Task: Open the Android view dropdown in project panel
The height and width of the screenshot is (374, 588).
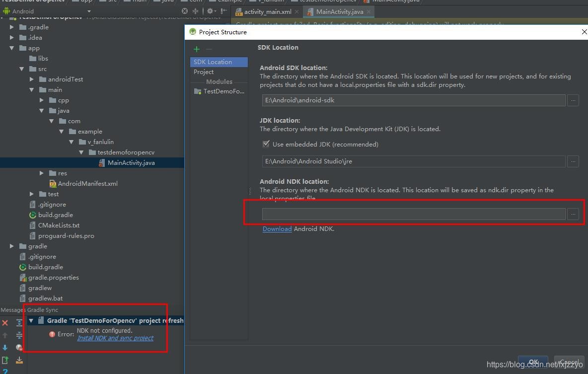Action: point(89,11)
